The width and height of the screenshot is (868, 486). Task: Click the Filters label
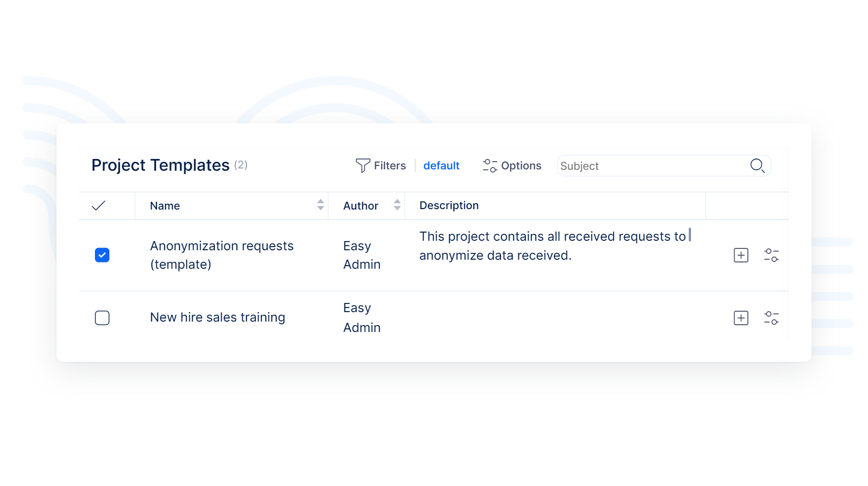(389, 166)
